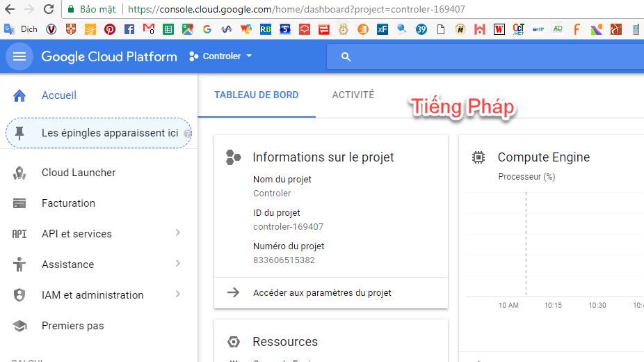Click the browser back arrow

tap(10, 9)
